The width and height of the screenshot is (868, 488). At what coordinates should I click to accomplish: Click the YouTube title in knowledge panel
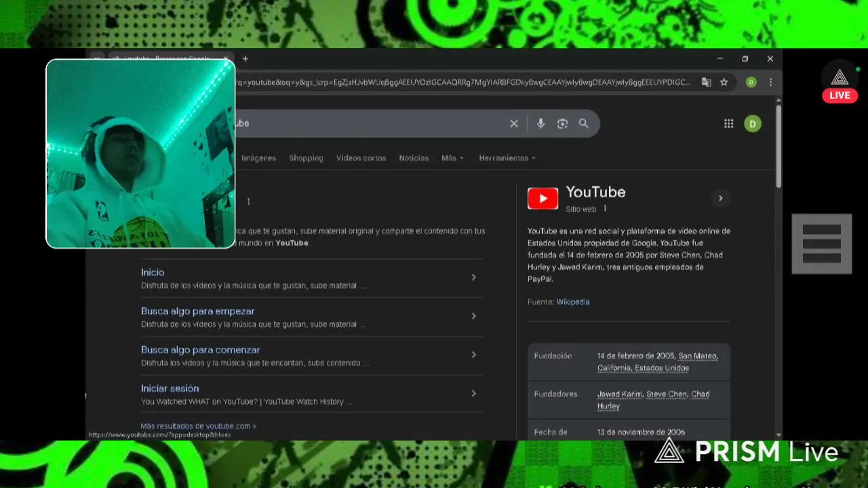click(x=595, y=192)
